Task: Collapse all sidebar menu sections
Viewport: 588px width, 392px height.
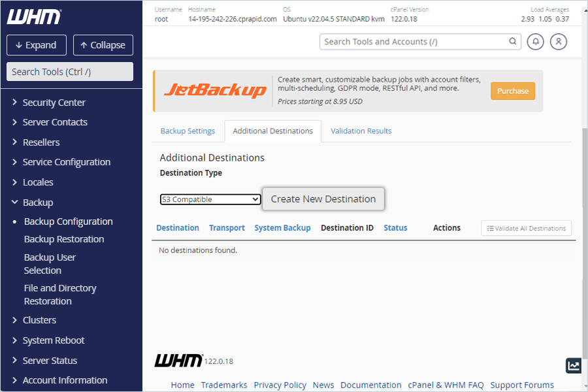Action: pyautogui.click(x=103, y=45)
